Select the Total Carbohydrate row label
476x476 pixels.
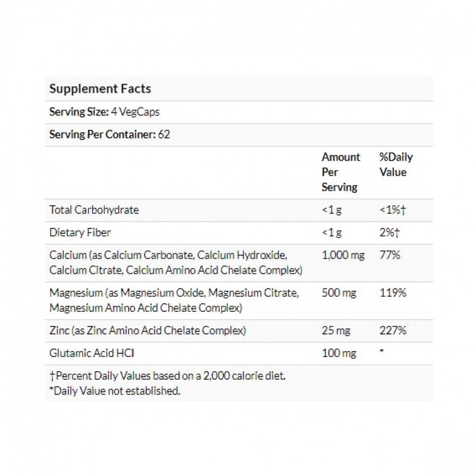pyautogui.click(x=94, y=209)
